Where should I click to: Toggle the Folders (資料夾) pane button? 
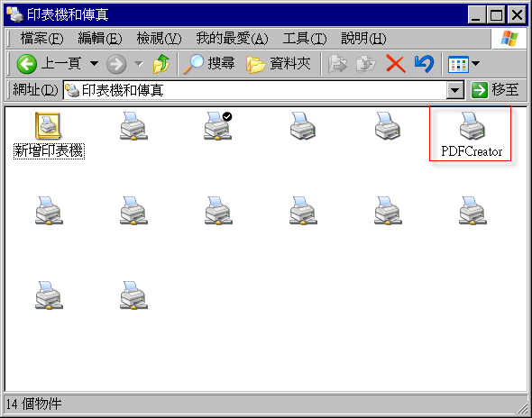pyautogui.click(x=279, y=64)
